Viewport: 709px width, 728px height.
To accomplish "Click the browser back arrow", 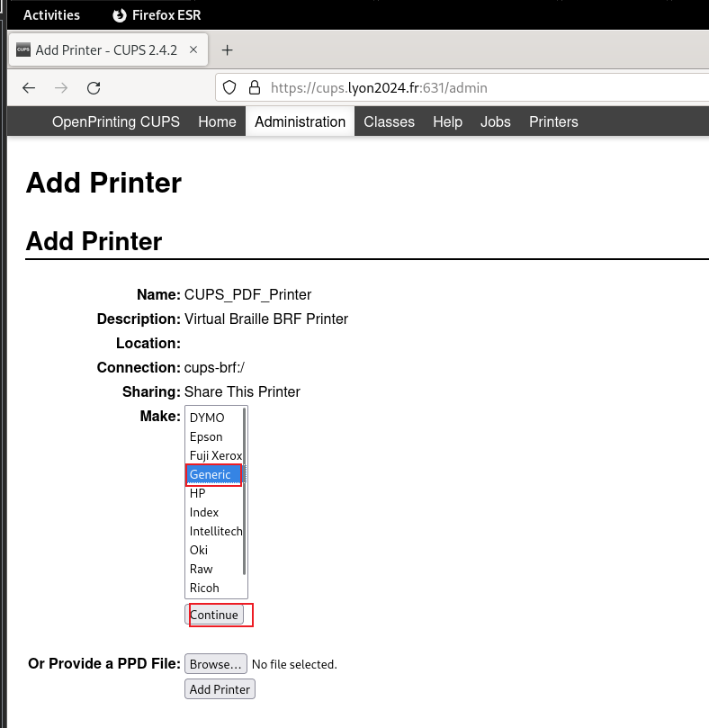I will coord(29,88).
